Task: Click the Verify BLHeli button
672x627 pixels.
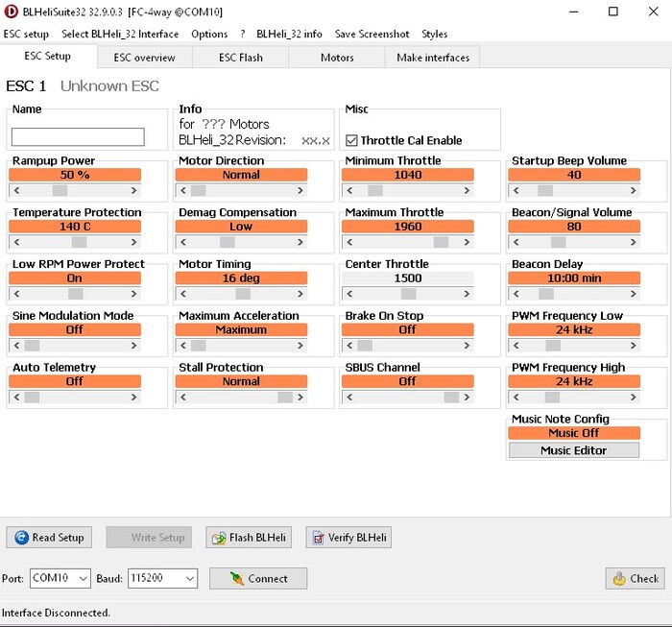Action: click(348, 537)
